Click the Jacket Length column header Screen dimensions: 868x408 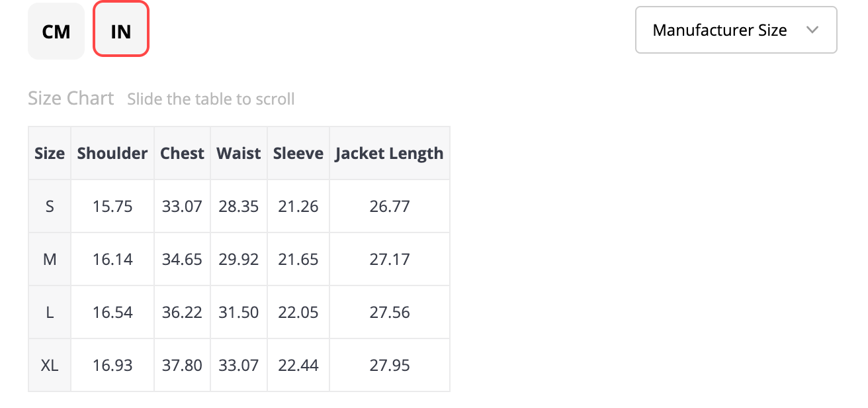click(390, 153)
